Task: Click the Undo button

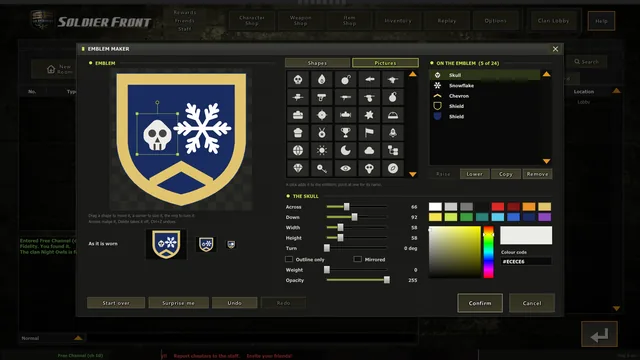Action: pos(234,303)
